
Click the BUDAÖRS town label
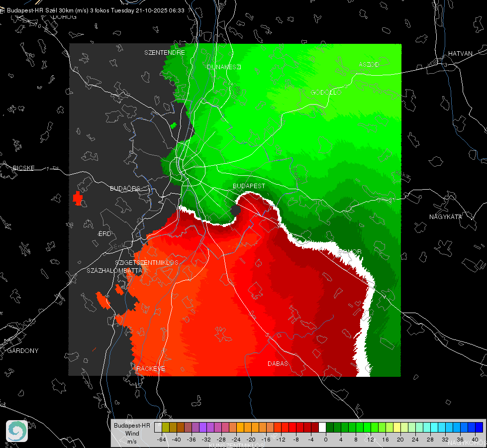coord(125,188)
